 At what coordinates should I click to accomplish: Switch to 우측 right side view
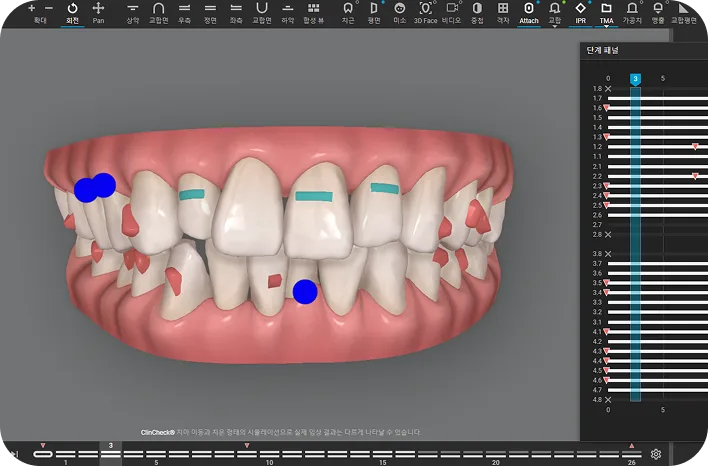click(184, 13)
